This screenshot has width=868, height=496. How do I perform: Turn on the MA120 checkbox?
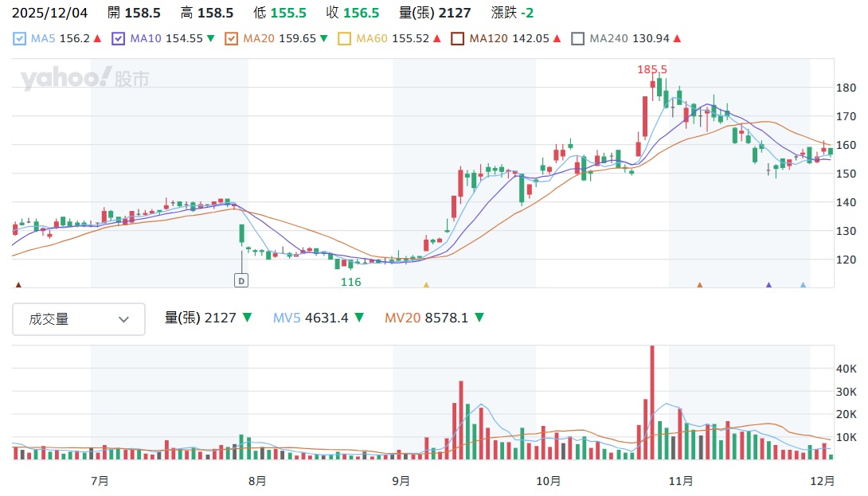[458, 38]
